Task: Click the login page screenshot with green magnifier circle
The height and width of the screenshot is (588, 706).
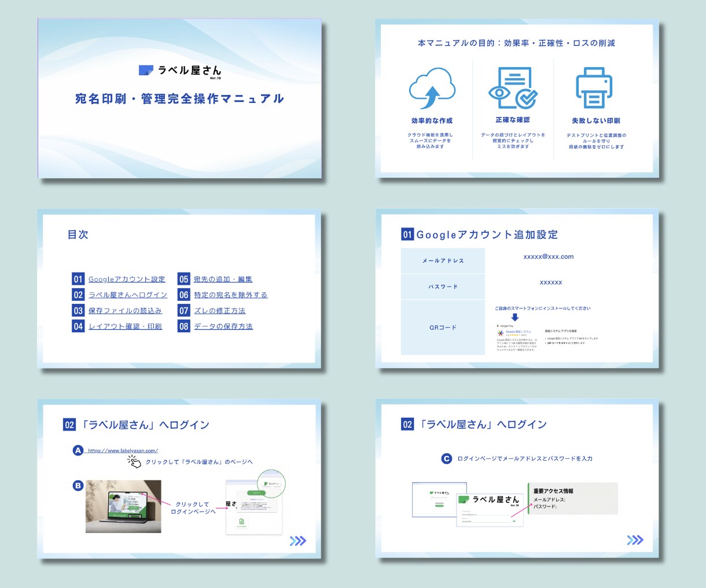Action: 255,503
